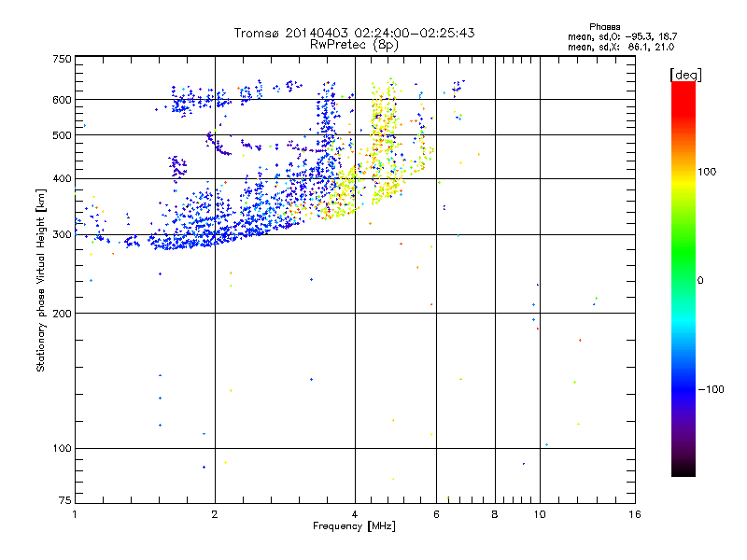Click the x-axis tick label '16'

coord(635,514)
